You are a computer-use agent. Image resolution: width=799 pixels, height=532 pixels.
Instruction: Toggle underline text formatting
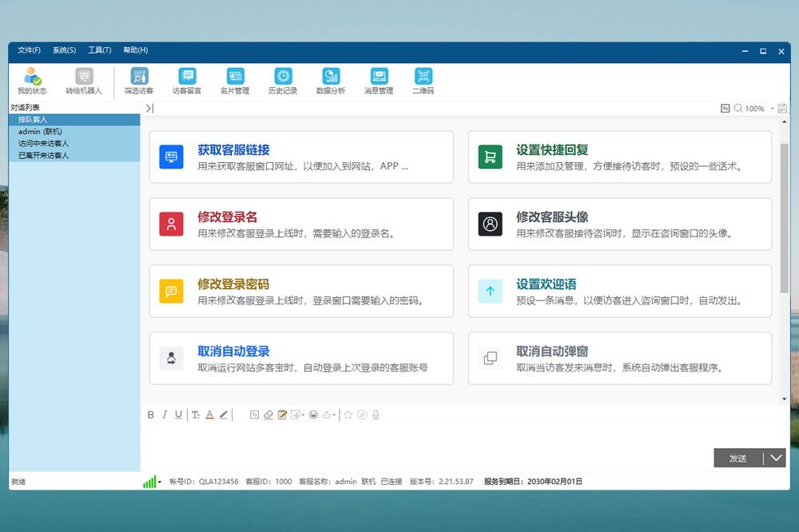point(178,415)
